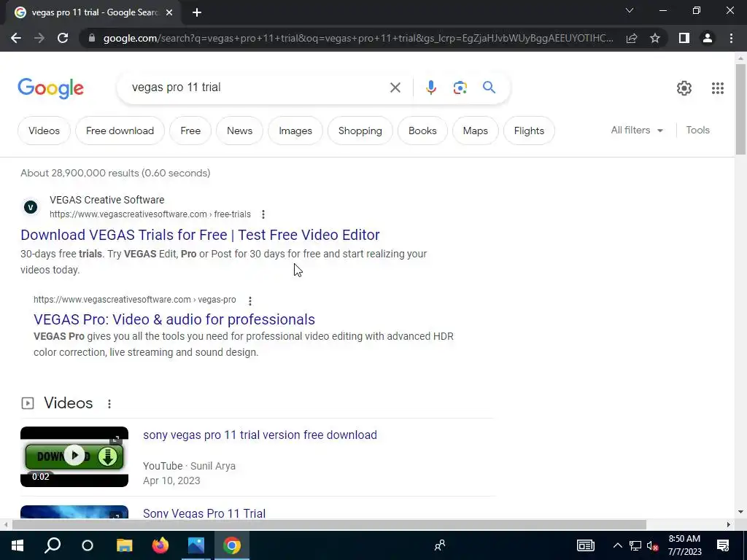Screen dimensions: 747x560
Task: Switch to Flights results
Action: 529,131
